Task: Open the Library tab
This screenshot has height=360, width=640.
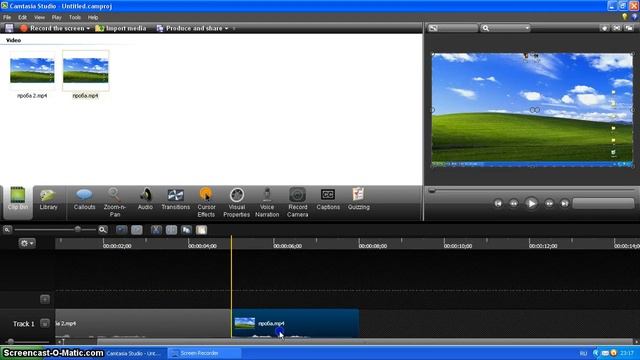Action: (x=48, y=199)
